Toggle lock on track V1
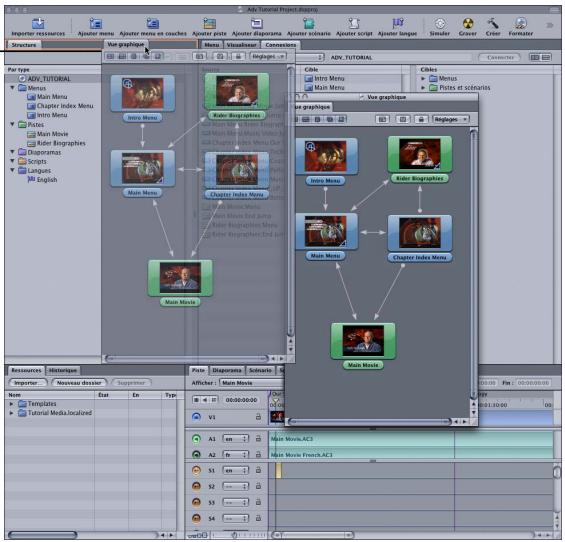565x542 pixels. [x=258, y=417]
